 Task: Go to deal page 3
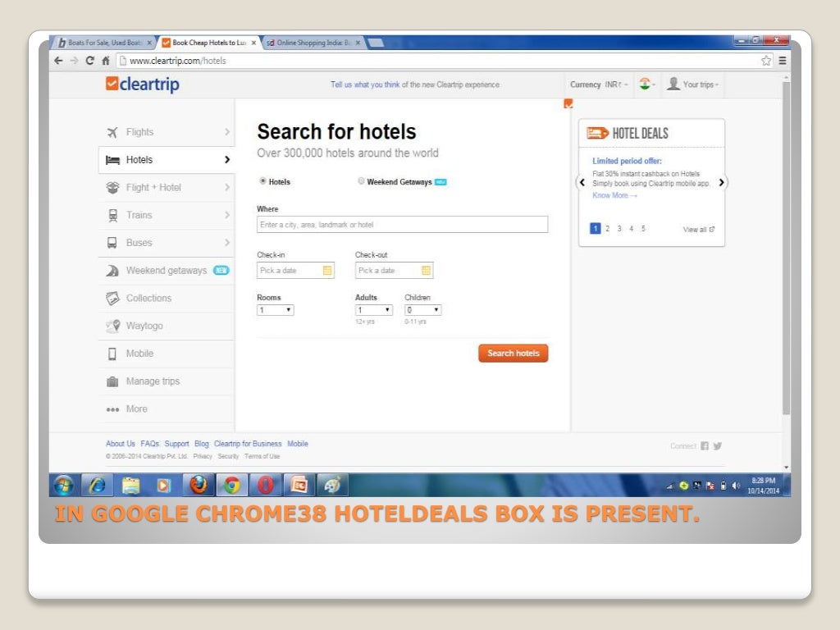[619, 229]
